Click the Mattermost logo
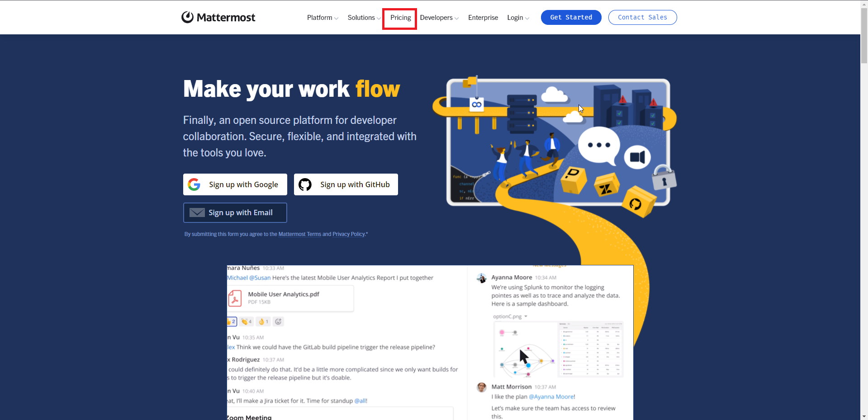Image resolution: width=868 pixels, height=420 pixels. point(218,17)
